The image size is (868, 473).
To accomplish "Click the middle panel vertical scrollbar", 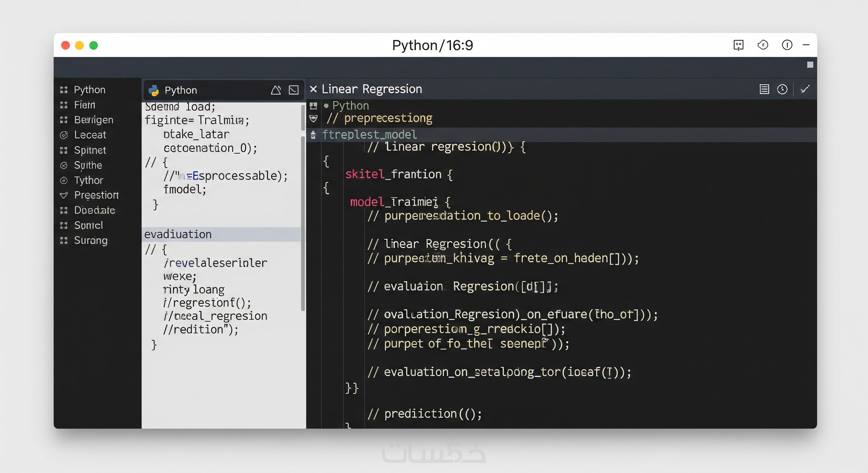I will click(303, 222).
